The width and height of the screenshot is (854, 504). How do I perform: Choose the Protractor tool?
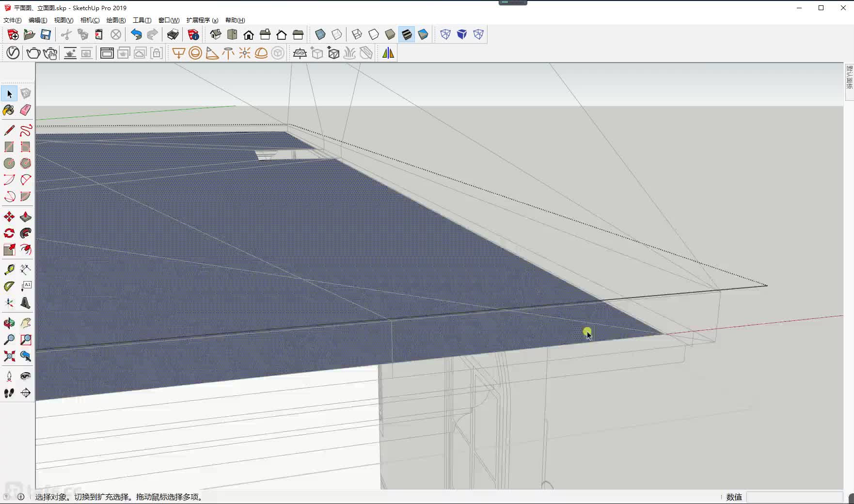point(9,286)
